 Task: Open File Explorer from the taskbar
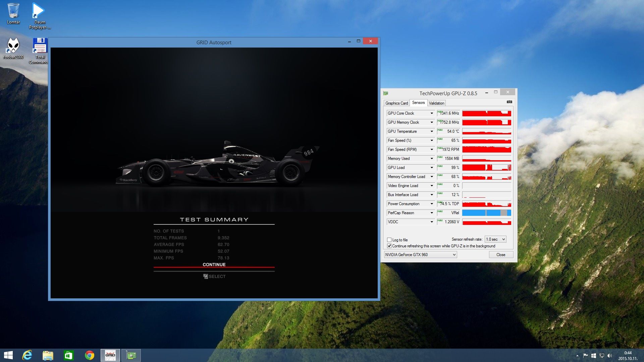pyautogui.click(x=48, y=355)
